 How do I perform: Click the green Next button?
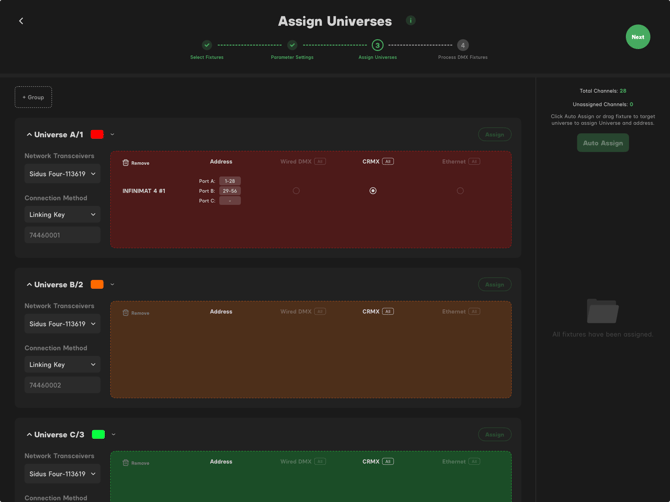(x=638, y=37)
